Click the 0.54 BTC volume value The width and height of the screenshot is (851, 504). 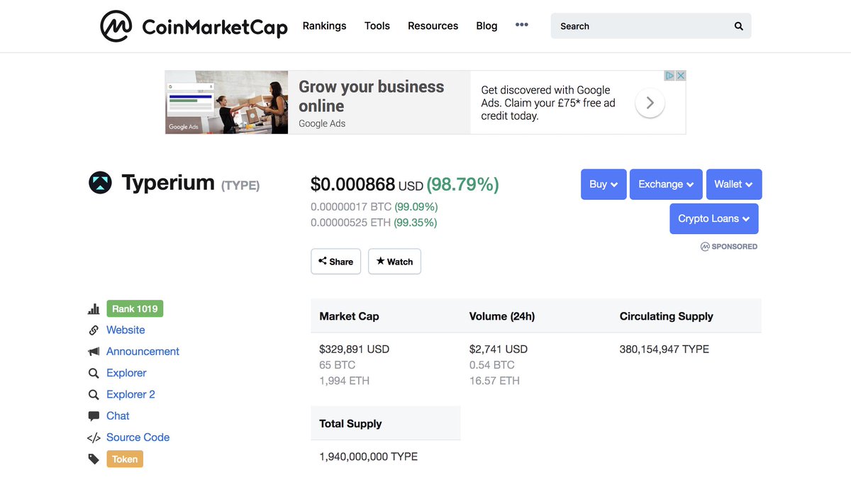click(492, 365)
